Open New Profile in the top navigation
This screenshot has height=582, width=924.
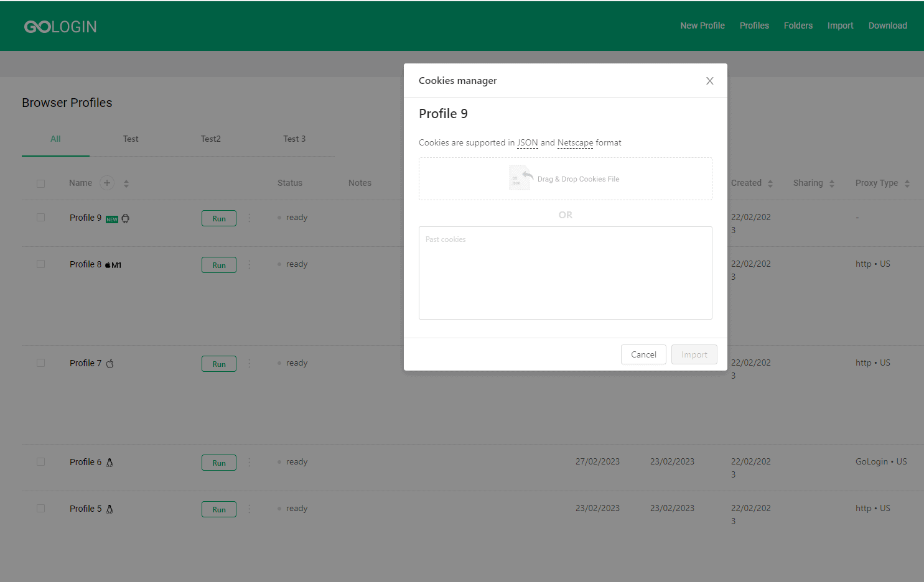[x=702, y=25]
